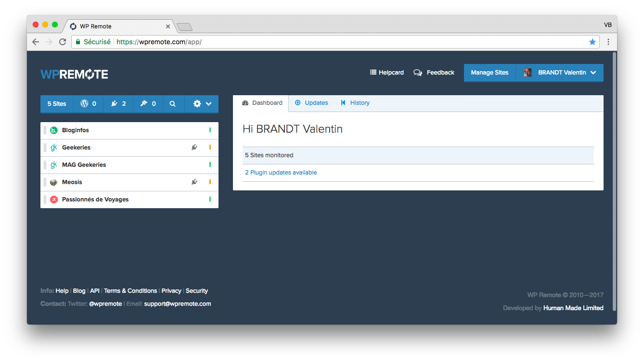Open the Feedback link
Viewport: 644px width, 363px height.
(434, 73)
